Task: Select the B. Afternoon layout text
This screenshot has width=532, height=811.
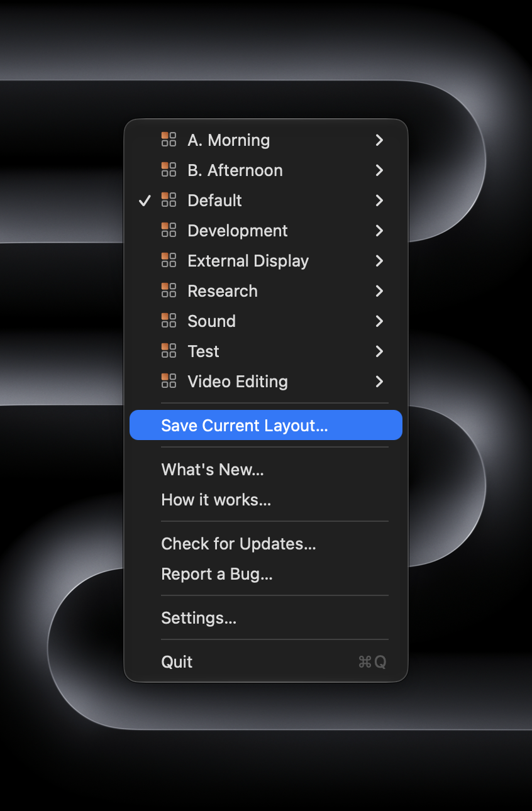Action: tap(235, 170)
